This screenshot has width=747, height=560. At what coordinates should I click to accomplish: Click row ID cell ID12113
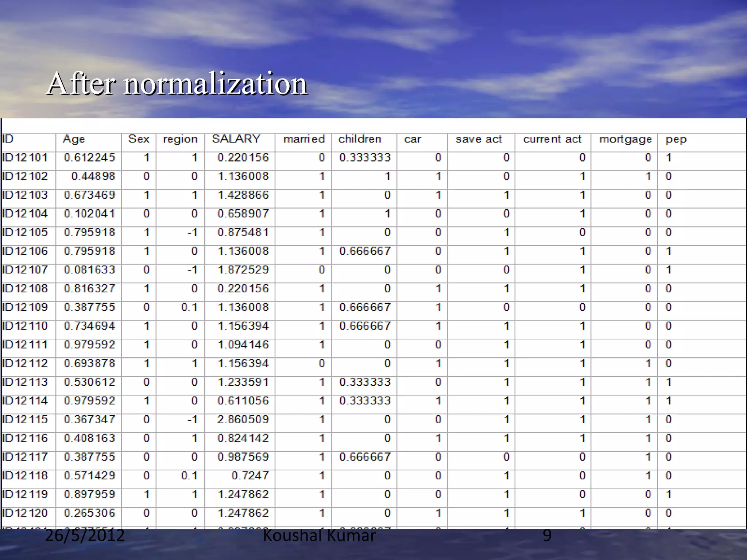(x=25, y=382)
